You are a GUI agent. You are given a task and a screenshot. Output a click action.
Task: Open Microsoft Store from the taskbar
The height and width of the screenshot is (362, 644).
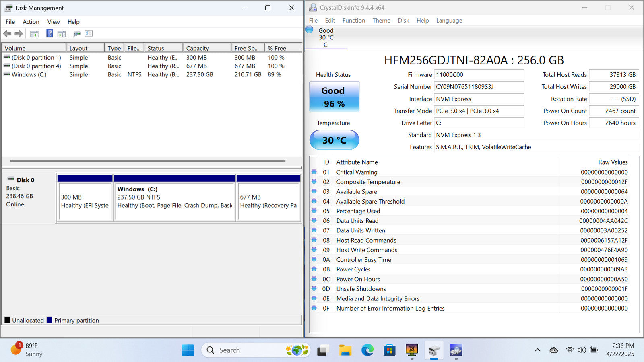tap(389, 350)
